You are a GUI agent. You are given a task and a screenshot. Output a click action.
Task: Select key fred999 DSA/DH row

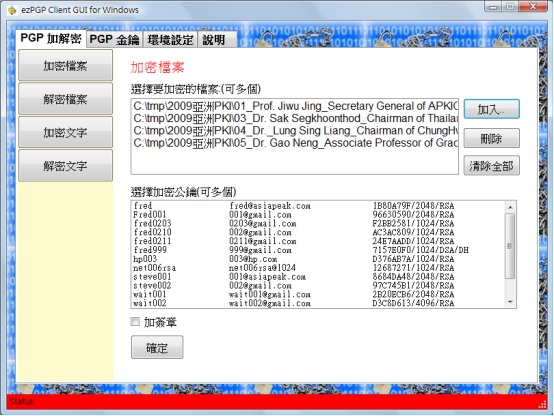318,250
